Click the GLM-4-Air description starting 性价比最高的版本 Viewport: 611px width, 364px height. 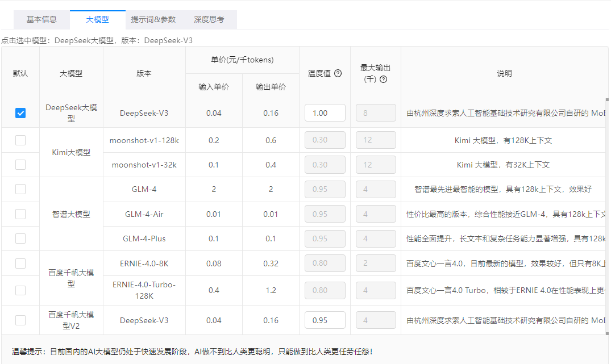click(506, 214)
